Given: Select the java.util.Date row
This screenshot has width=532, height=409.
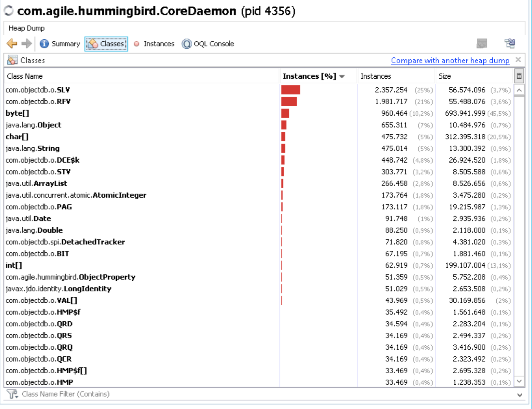Looking at the screenshot, I should (x=259, y=219).
